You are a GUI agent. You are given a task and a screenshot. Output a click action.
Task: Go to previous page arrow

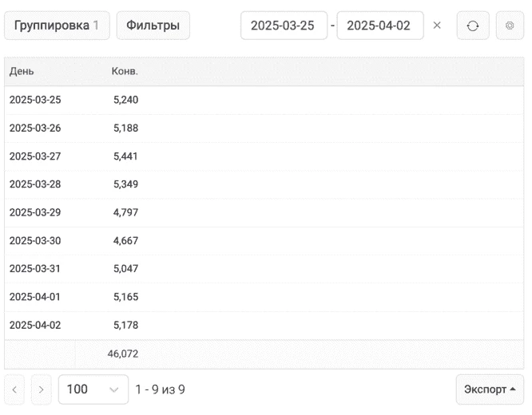tap(14, 389)
